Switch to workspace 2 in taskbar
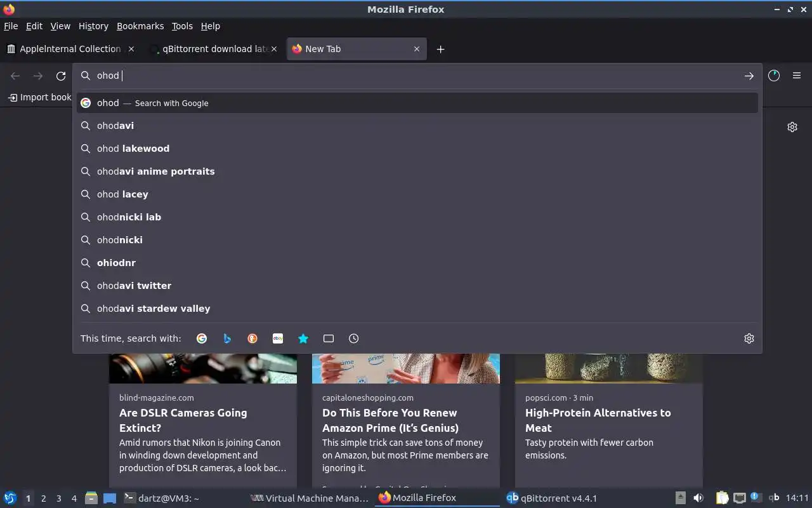Viewport: 812px width, 508px height. tap(43, 498)
